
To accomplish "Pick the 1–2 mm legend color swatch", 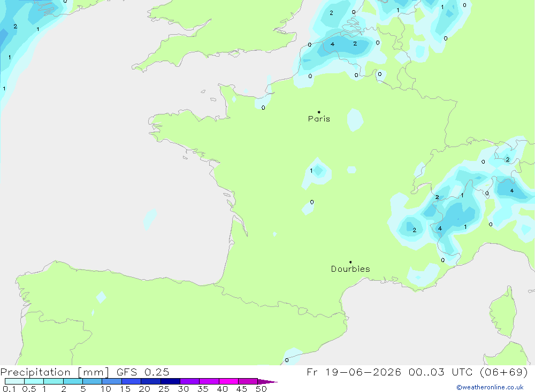I will pos(53,381).
